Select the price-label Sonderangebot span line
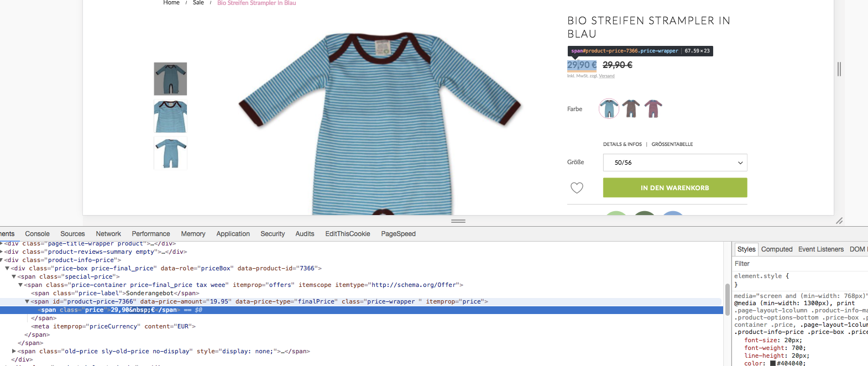The width and height of the screenshot is (868, 366). click(115, 293)
